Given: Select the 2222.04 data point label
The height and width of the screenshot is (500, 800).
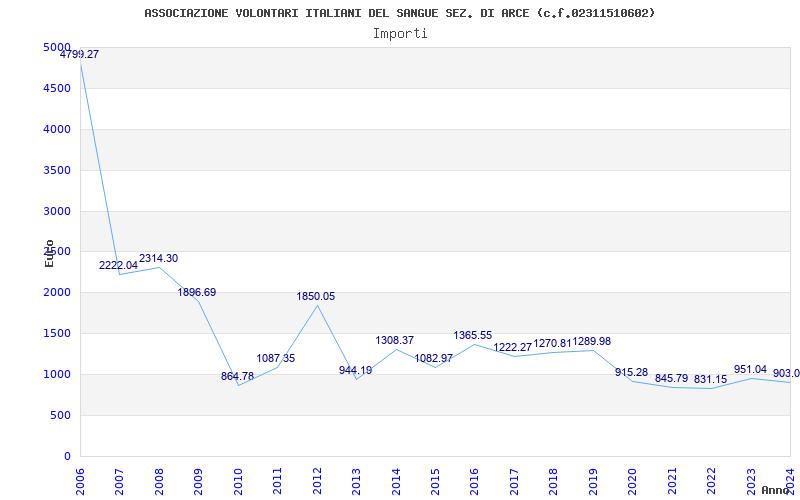Looking at the screenshot, I should point(118,266).
